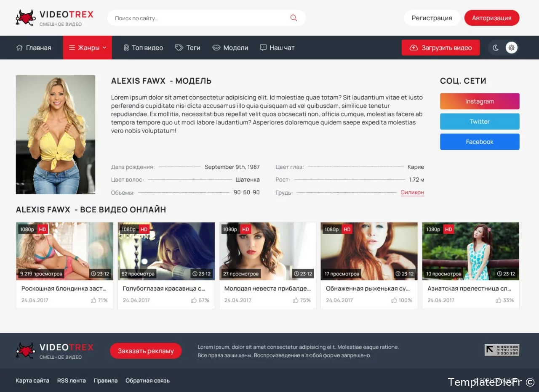Open RSS лента footer link
This screenshot has width=539, height=392.
[x=72, y=381]
